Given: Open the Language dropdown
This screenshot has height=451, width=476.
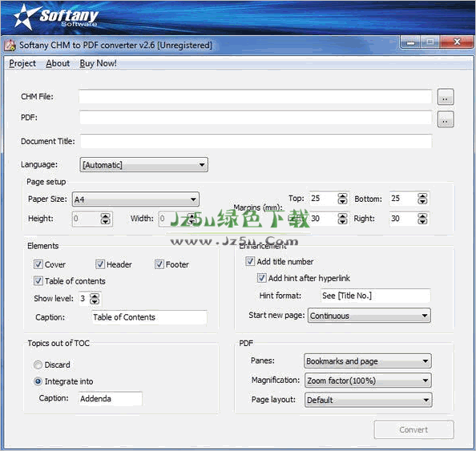Looking at the screenshot, I should coord(144,165).
